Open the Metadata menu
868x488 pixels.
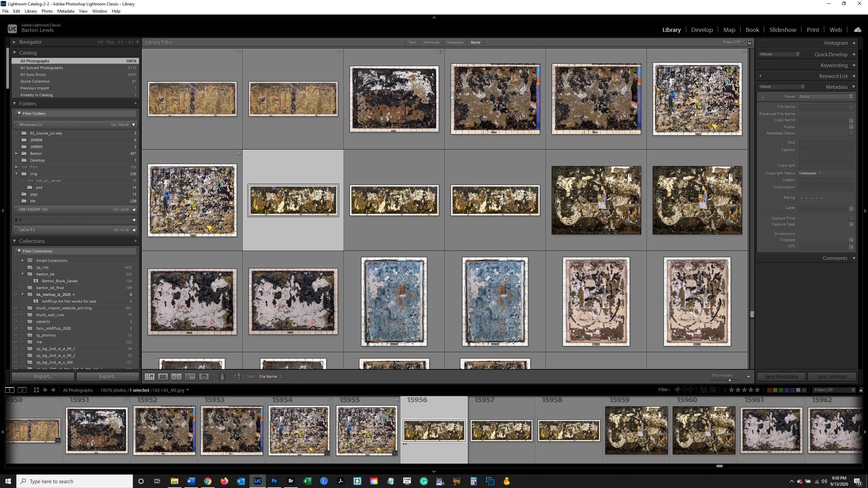(x=65, y=11)
